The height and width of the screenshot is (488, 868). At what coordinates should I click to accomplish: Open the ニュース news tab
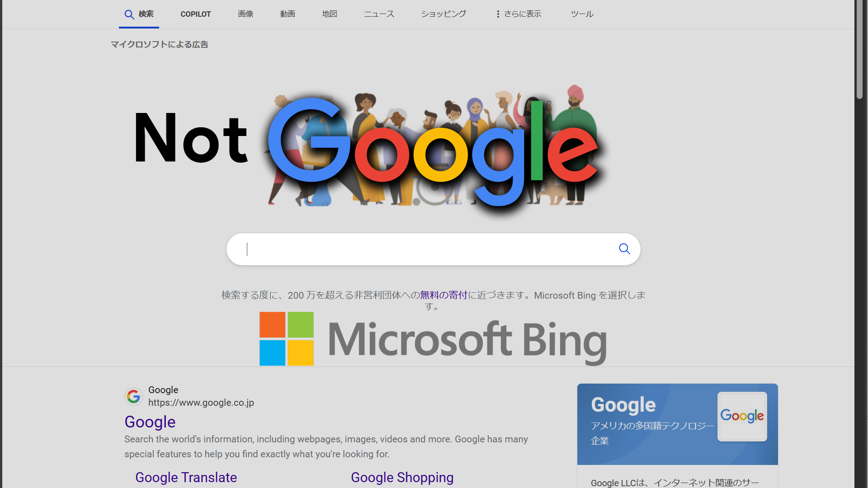click(379, 14)
